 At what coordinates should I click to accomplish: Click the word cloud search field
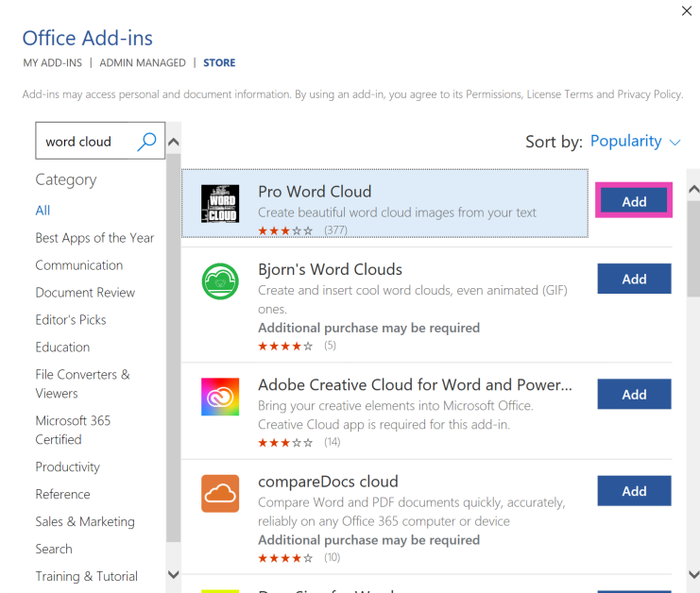point(87,142)
